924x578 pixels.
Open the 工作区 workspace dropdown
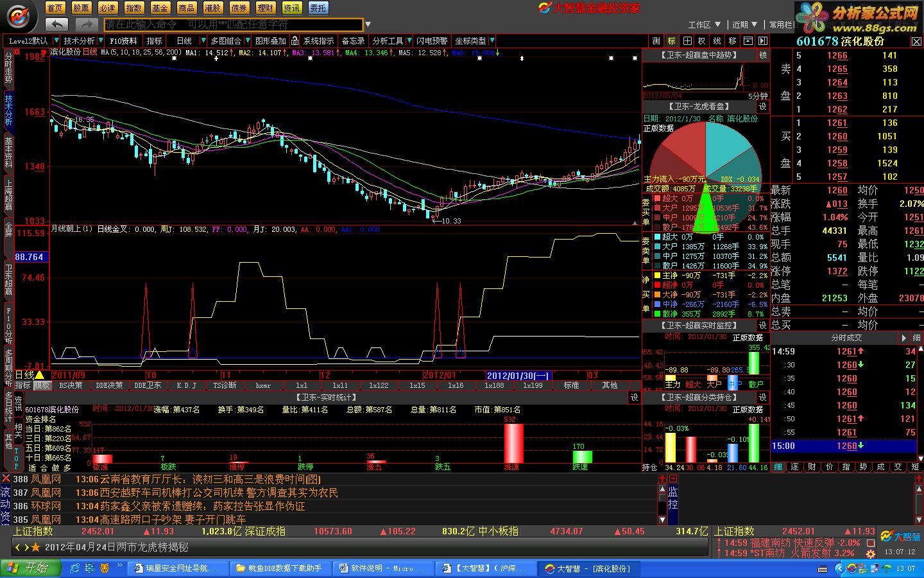pyautogui.click(x=705, y=24)
